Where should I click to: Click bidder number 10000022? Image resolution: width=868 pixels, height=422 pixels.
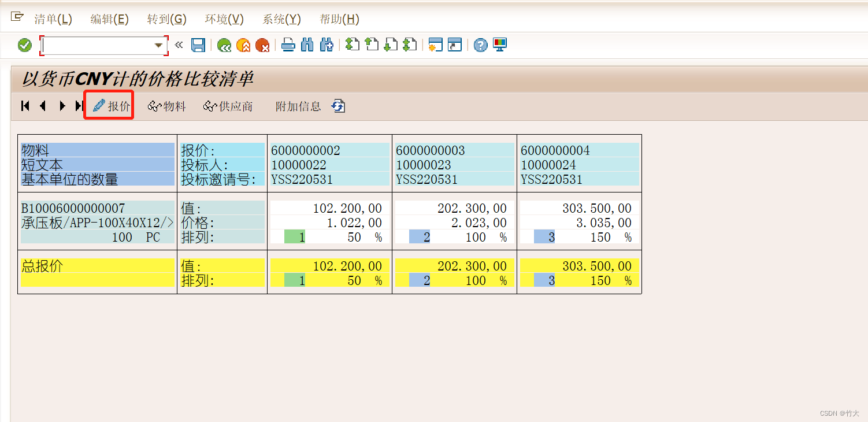tap(299, 165)
